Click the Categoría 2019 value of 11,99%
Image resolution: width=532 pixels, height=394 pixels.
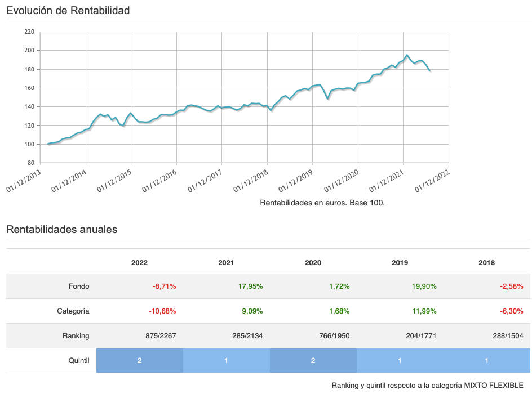point(424,311)
